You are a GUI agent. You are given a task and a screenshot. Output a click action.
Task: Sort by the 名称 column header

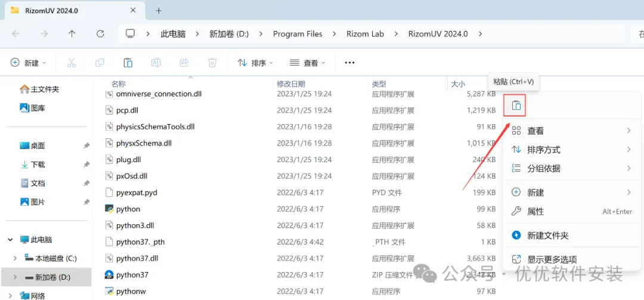(119, 84)
